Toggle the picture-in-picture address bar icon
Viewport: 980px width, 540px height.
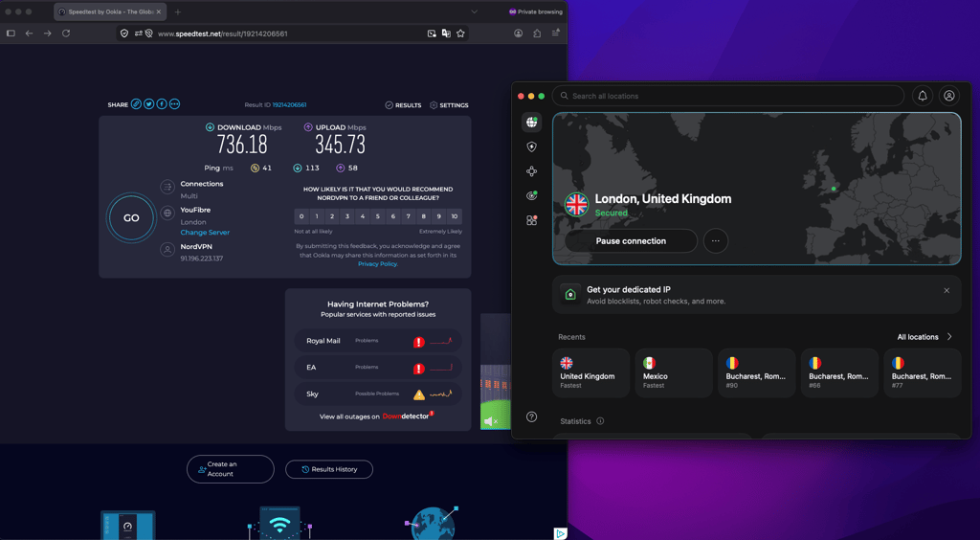tap(432, 34)
